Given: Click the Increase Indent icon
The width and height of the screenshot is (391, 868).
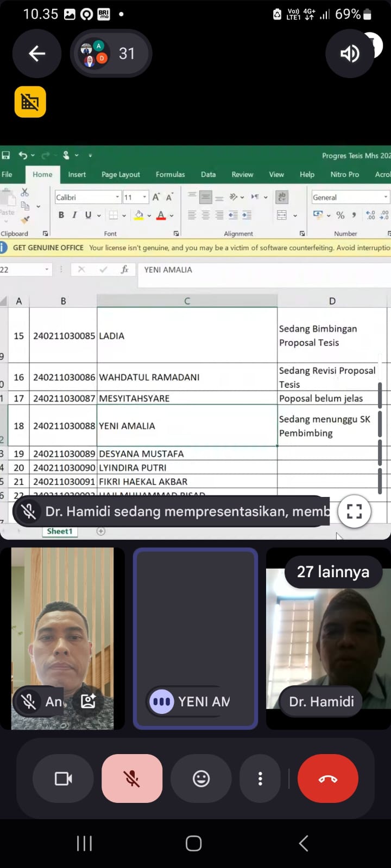Looking at the screenshot, I should coord(247,215).
